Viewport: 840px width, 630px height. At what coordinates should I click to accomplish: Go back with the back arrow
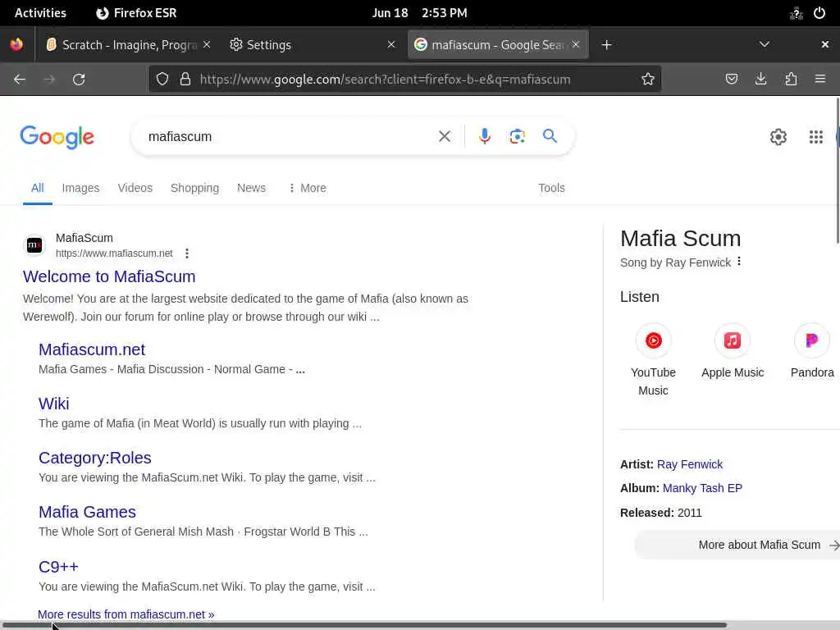[20, 80]
